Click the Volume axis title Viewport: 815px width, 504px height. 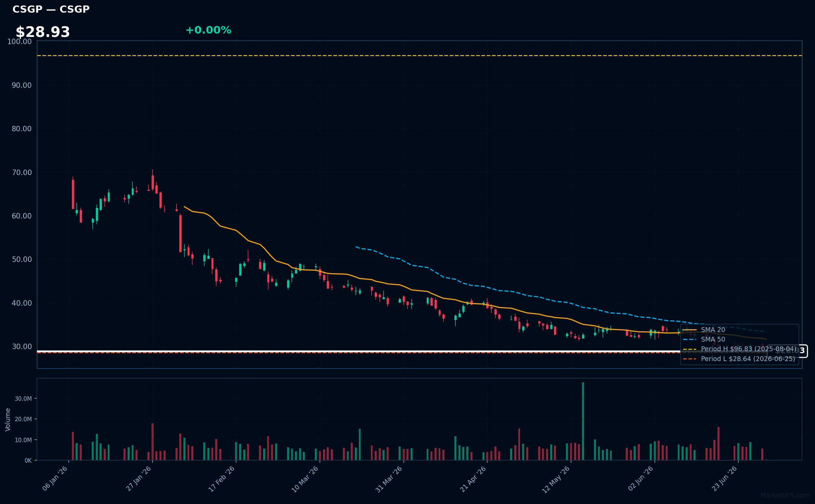(8, 419)
